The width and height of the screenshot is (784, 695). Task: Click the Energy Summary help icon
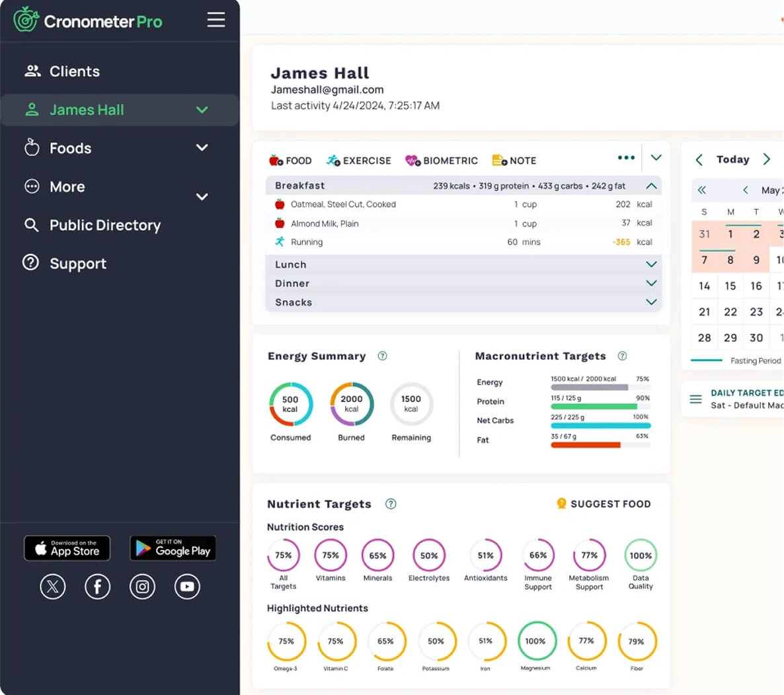click(382, 356)
